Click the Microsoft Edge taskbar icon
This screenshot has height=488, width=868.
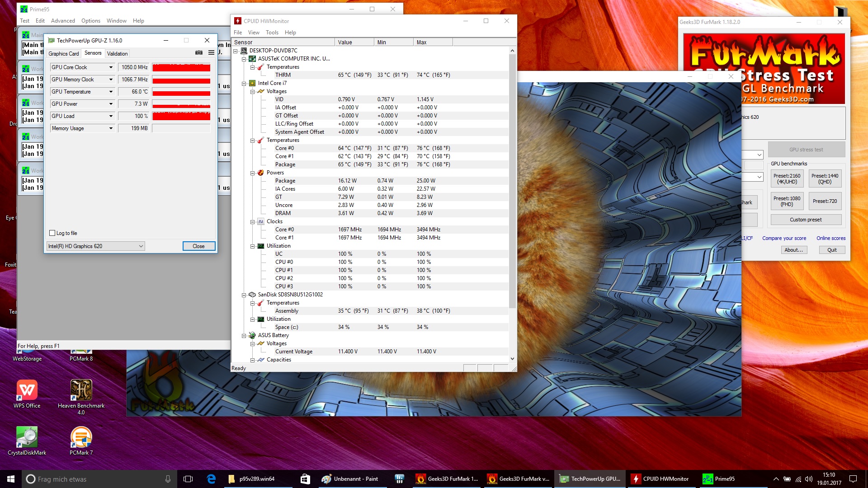211,479
